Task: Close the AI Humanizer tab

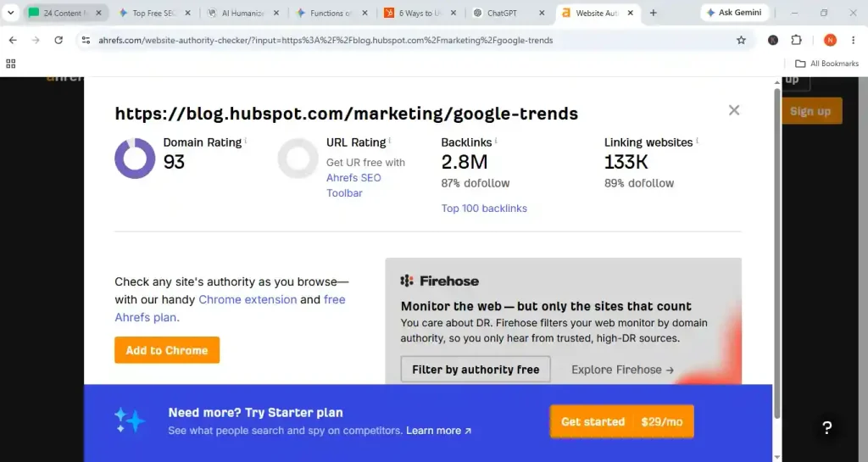Action: 276,13
